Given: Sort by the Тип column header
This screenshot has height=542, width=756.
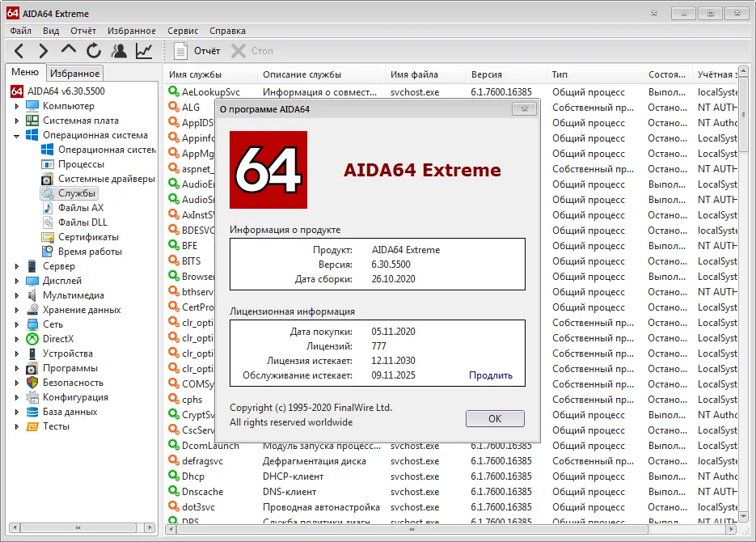Looking at the screenshot, I should click(x=594, y=74).
